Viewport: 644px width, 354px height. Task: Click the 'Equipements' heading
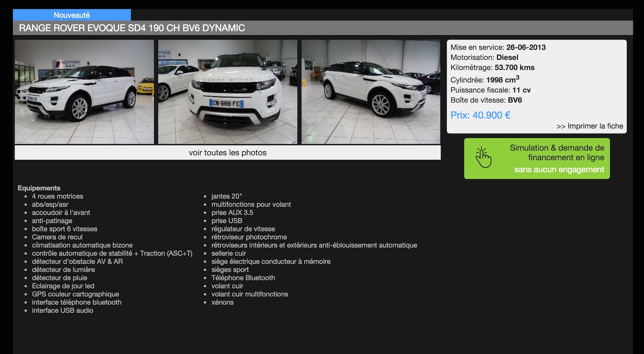(x=39, y=188)
